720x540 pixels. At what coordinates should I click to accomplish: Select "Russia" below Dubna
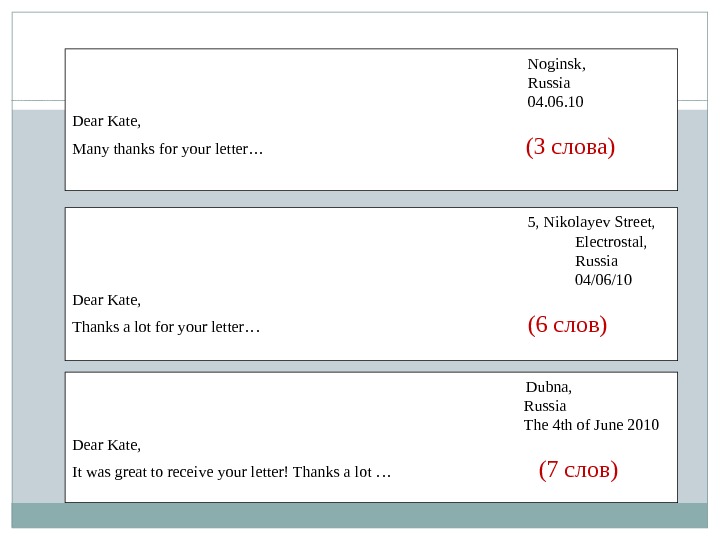(545, 406)
